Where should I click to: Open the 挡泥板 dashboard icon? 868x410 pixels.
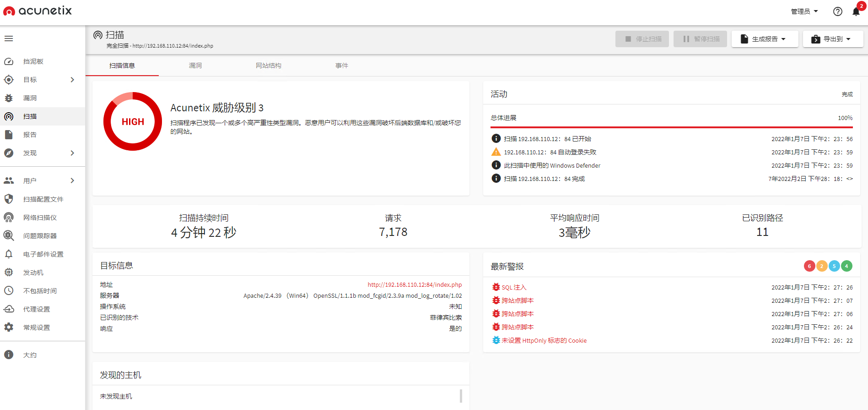click(9, 61)
